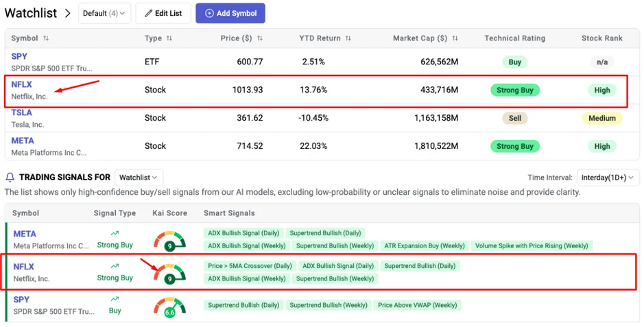The height and width of the screenshot is (327, 644).
Task: Click NFLX signal trend arrow icon
Action: (115, 266)
